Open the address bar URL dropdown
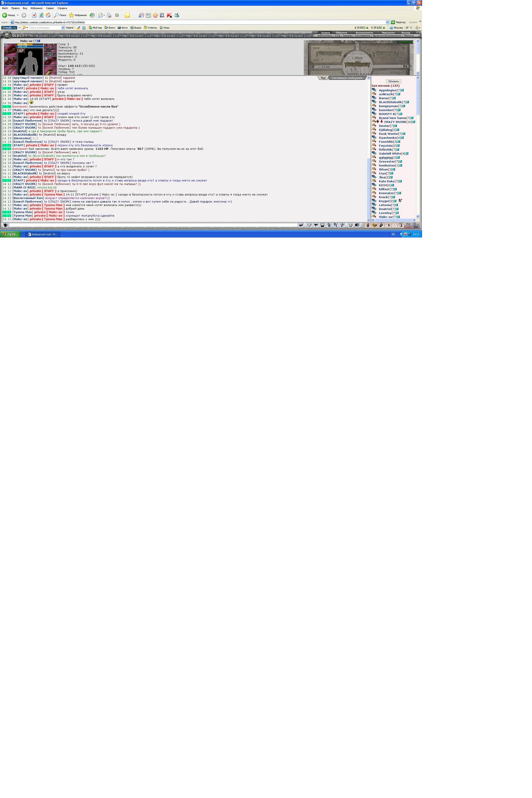532x798 pixels. click(x=388, y=22)
